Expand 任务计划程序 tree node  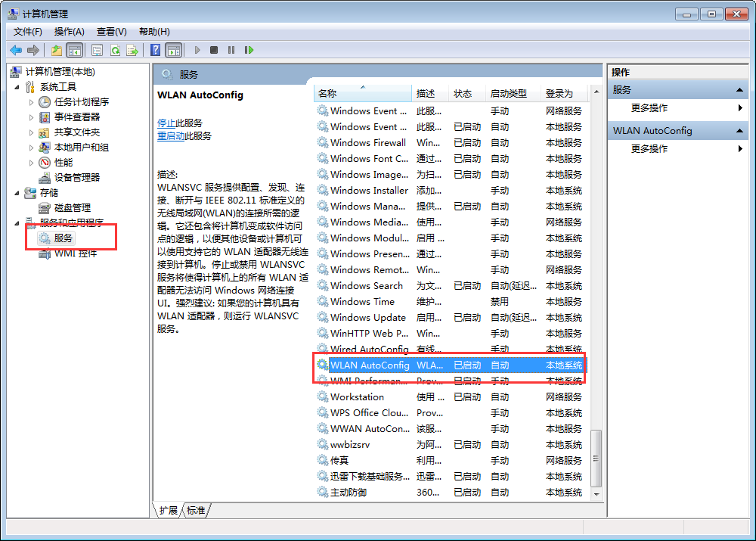click(31, 102)
